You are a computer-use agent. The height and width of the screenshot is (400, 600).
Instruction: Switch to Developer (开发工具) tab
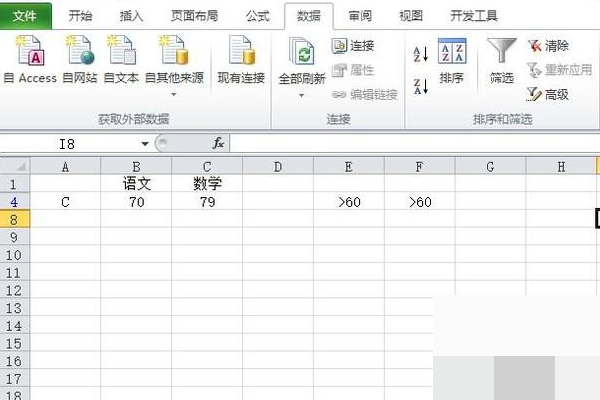(474, 16)
